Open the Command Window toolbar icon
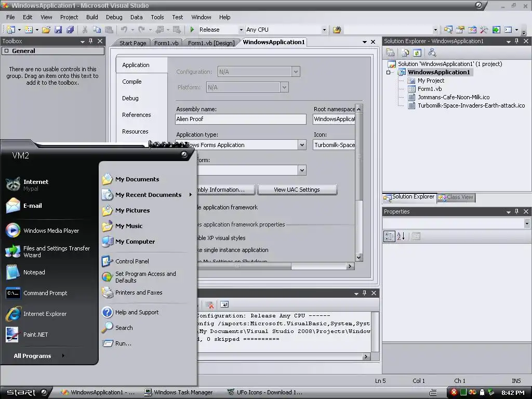This screenshot has height=399, width=532. click(x=508, y=30)
